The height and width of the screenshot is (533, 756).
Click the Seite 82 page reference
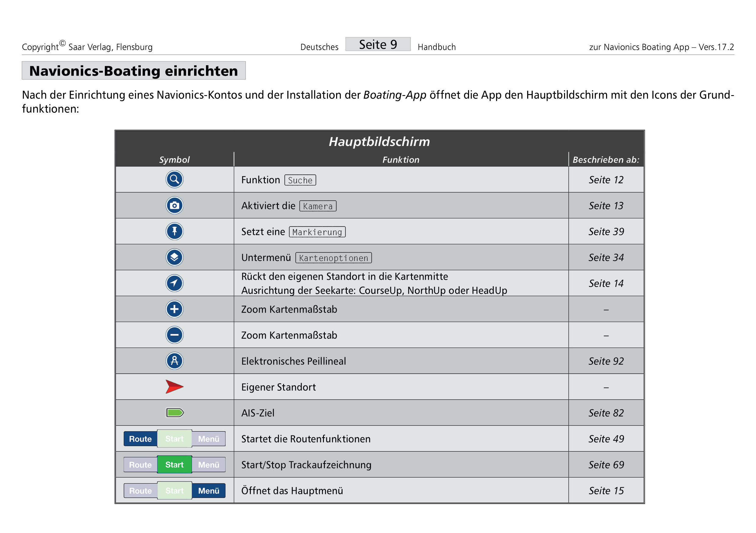click(x=606, y=413)
